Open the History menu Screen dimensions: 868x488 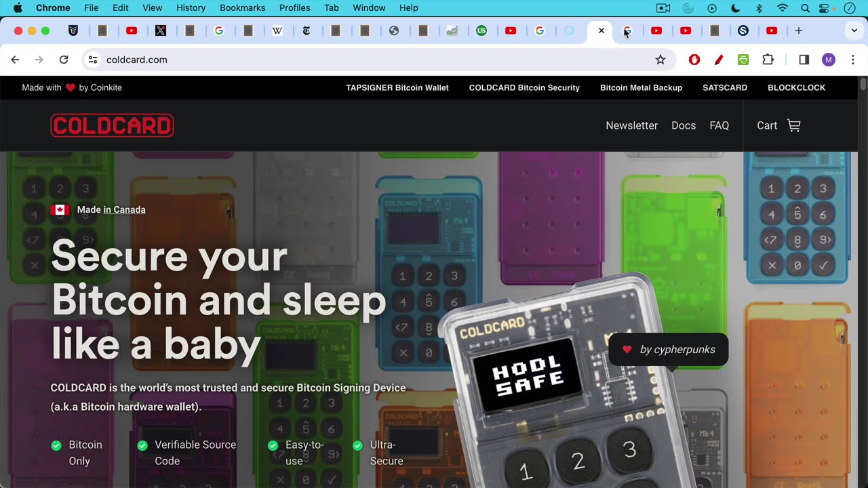click(x=191, y=8)
